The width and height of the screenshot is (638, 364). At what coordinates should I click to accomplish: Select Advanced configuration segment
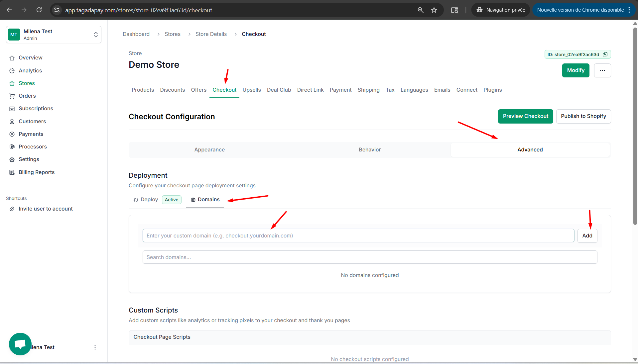(530, 150)
